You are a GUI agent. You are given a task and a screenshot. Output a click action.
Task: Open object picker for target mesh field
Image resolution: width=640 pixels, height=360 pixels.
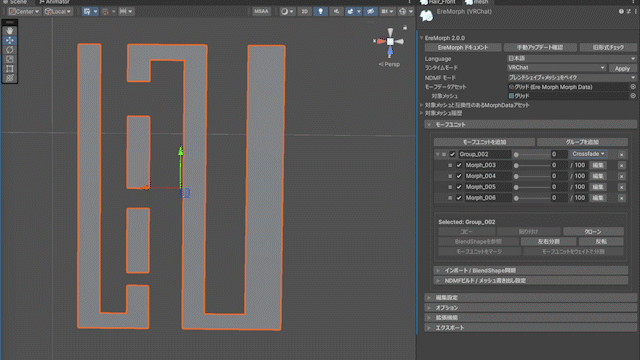pyautogui.click(x=633, y=96)
